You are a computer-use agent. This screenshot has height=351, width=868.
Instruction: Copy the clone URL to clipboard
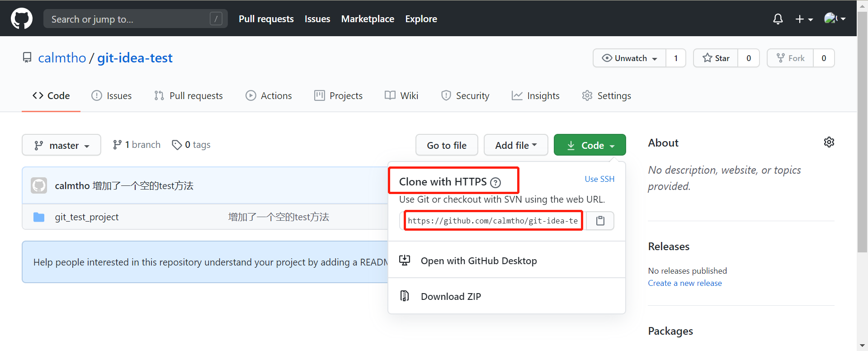(600, 221)
